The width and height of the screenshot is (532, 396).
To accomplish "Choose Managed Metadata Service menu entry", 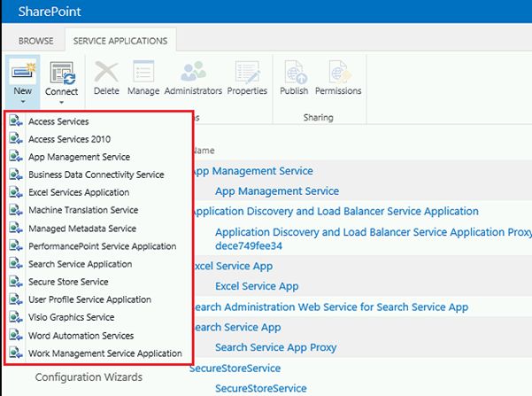I will 82,229.
